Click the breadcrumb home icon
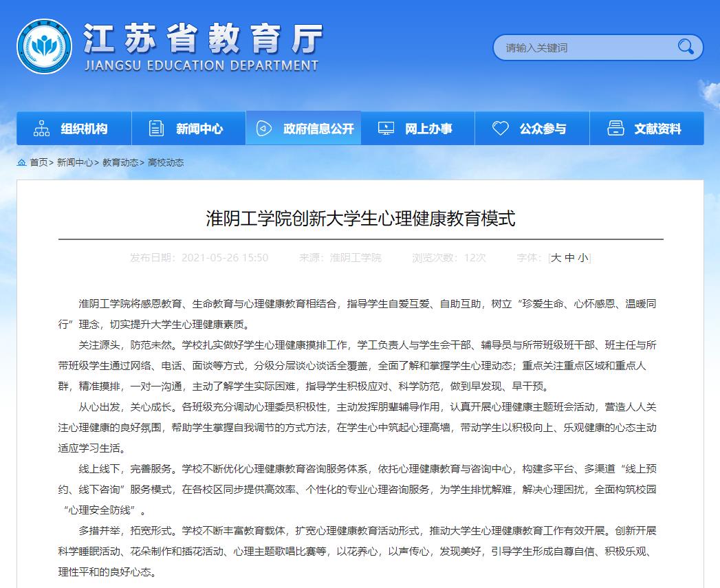 21,162
